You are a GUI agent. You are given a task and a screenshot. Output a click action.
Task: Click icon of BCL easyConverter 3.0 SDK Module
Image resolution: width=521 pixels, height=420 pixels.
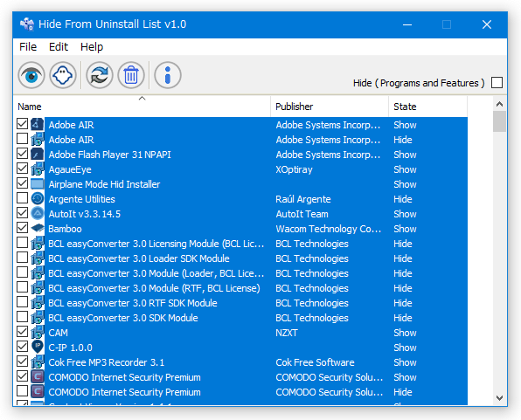38,317
